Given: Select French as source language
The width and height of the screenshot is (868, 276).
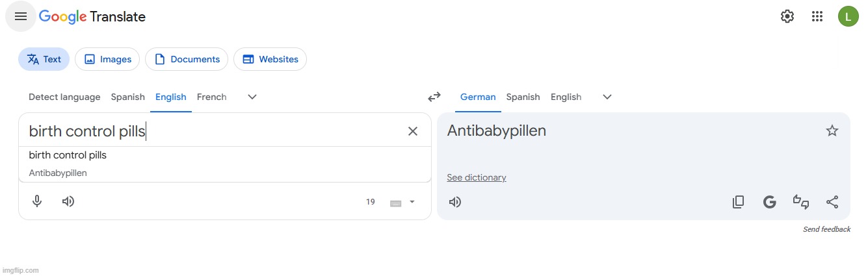Looking at the screenshot, I should tap(212, 97).
